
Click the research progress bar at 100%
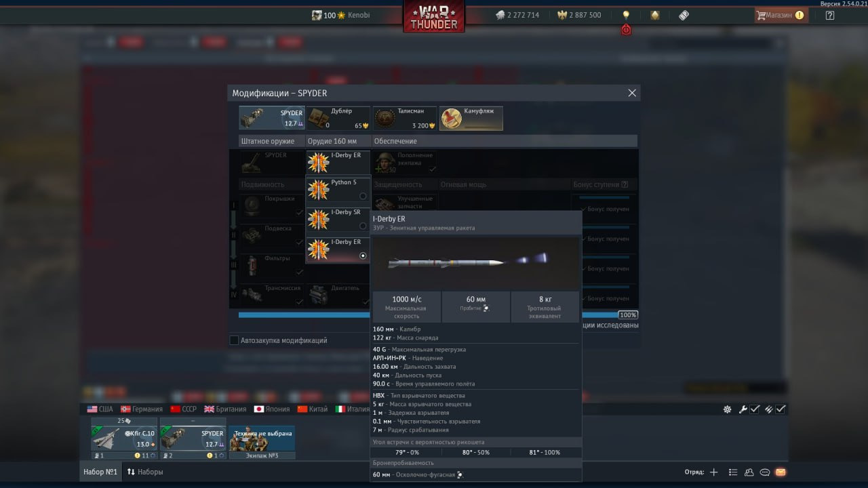tap(427, 315)
